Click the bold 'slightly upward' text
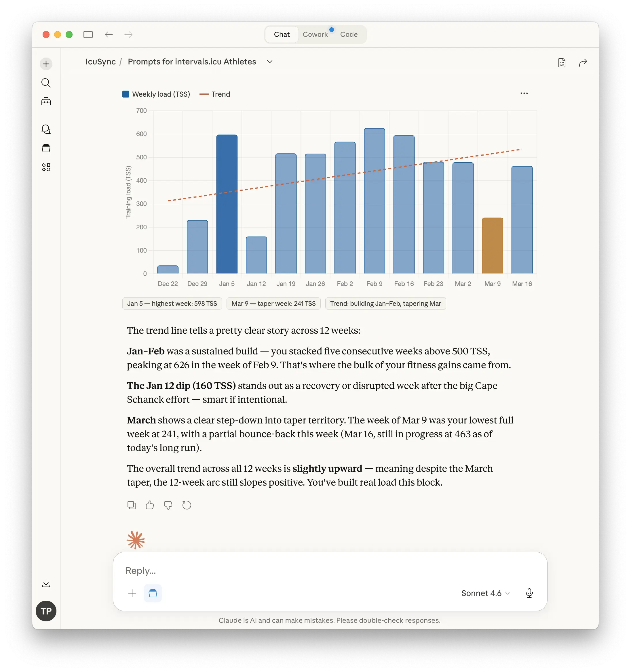This screenshot has height=672, width=631. click(x=327, y=469)
